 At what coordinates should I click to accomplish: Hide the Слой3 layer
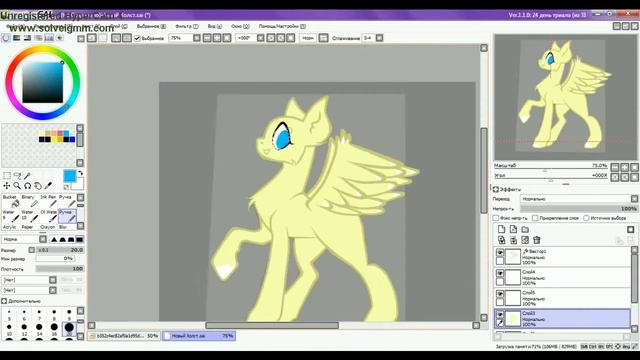pos(500,315)
